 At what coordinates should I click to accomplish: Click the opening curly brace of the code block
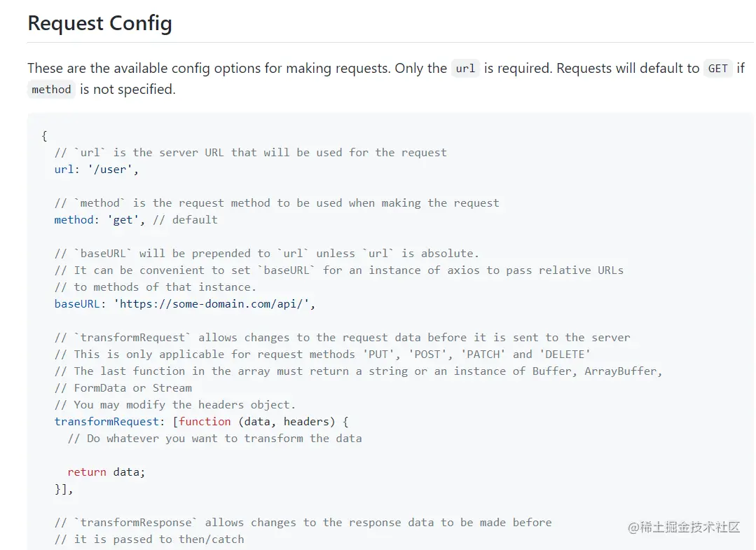[x=45, y=135]
